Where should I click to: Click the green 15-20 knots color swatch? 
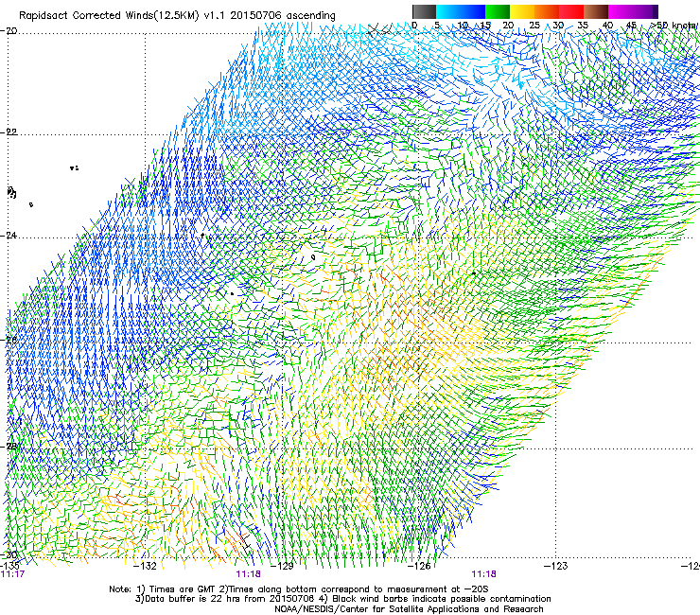[x=498, y=11]
